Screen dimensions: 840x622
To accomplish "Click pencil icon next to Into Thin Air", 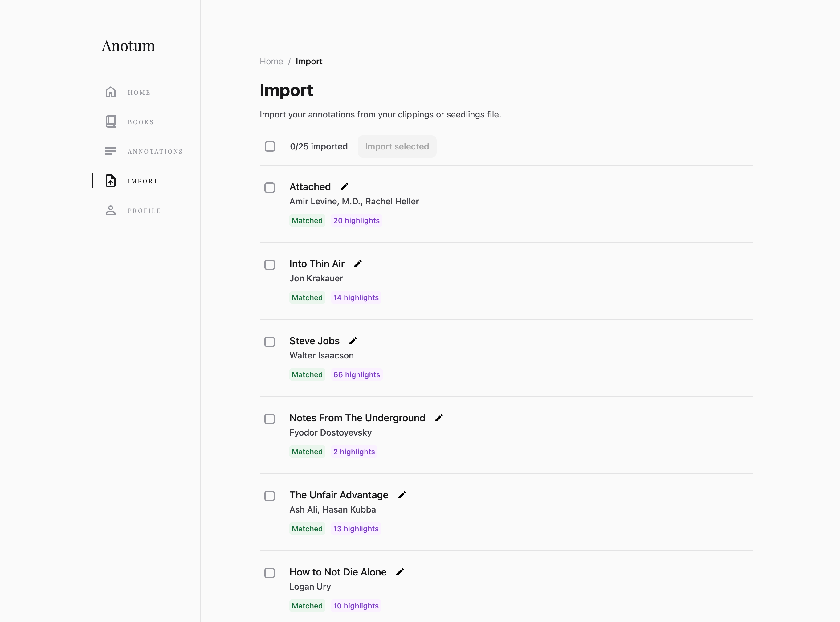I will (358, 264).
